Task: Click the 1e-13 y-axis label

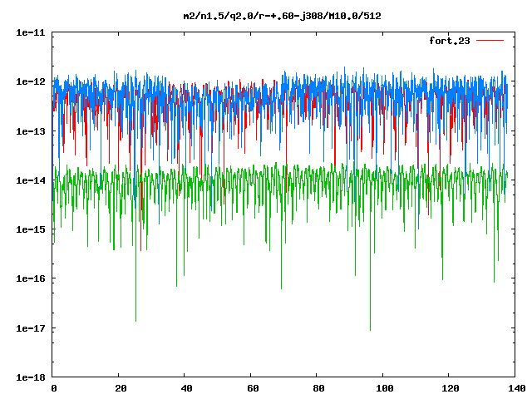Action: pos(31,131)
